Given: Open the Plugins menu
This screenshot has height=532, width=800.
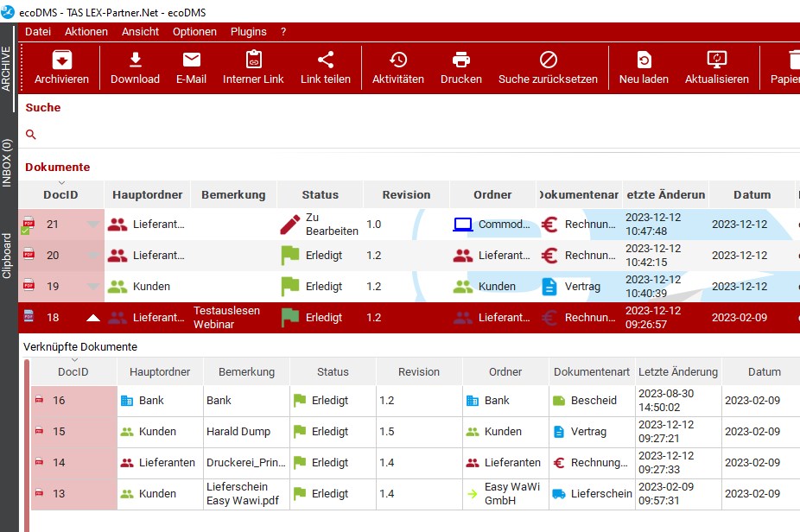Looking at the screenshot, I should pyautogui.click(x=249, y=32).
